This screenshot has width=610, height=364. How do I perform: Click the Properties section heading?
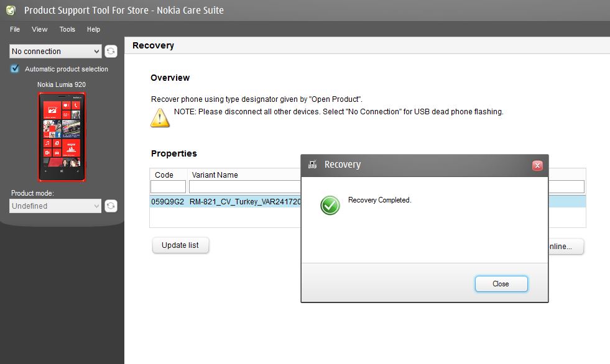[174, 153]
